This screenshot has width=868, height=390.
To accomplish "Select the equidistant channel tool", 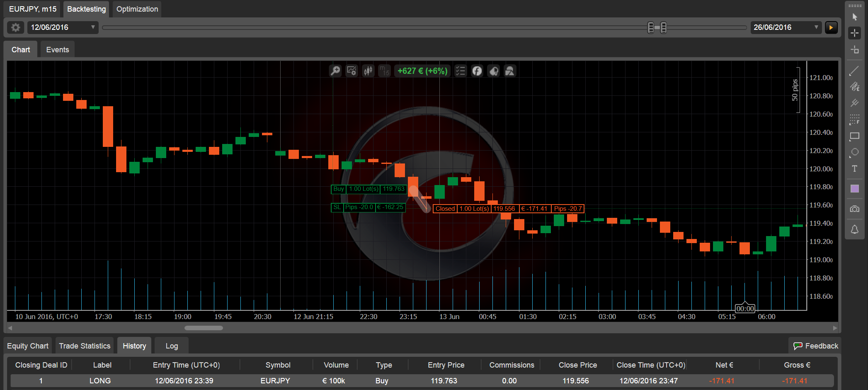I will [855, 87].
